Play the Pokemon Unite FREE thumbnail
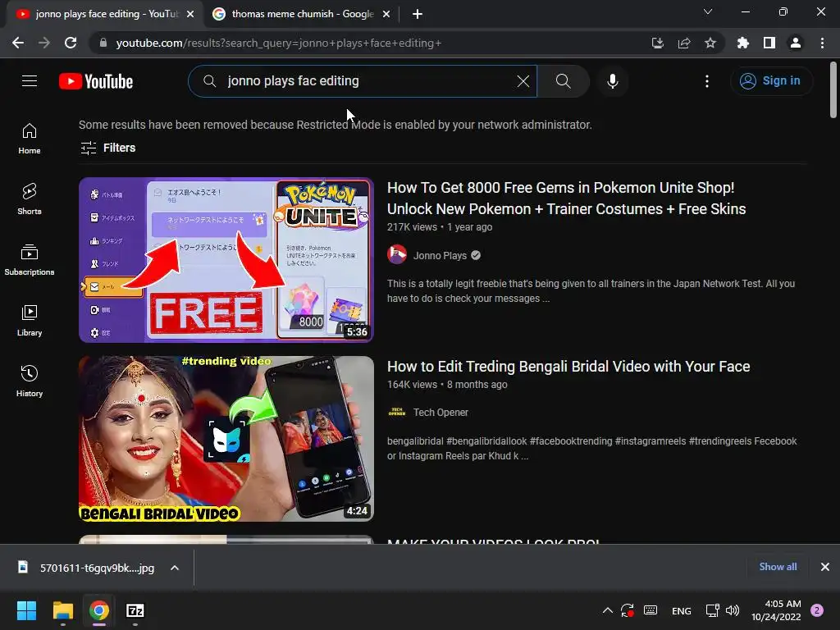 coord(226,260)
